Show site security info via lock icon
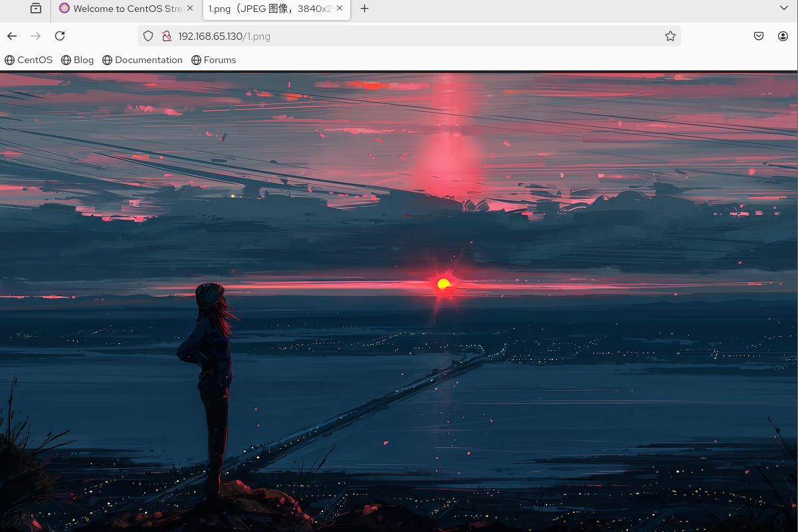 166,36
